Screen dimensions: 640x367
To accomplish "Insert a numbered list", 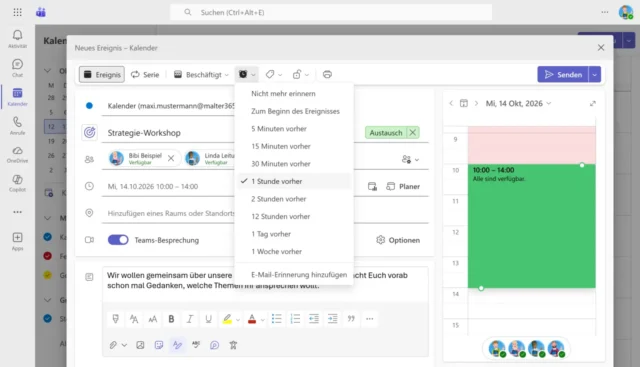I will coord(295,319).
